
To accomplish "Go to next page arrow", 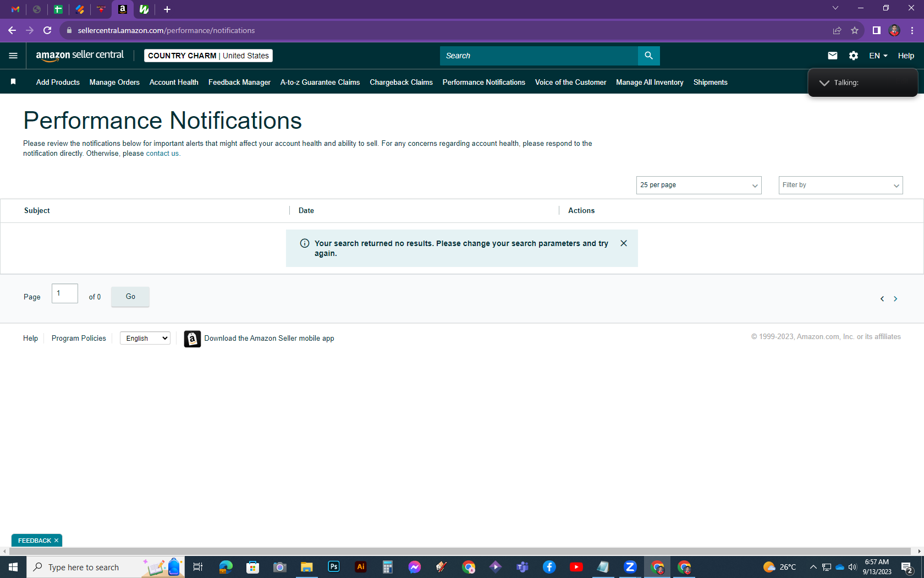I will point(895,299).
